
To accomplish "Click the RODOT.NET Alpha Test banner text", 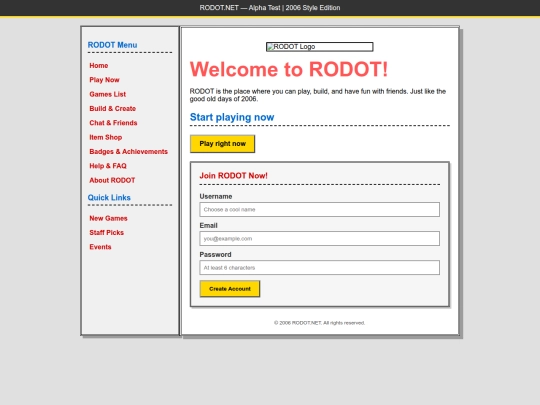I will tap(270, 8).
